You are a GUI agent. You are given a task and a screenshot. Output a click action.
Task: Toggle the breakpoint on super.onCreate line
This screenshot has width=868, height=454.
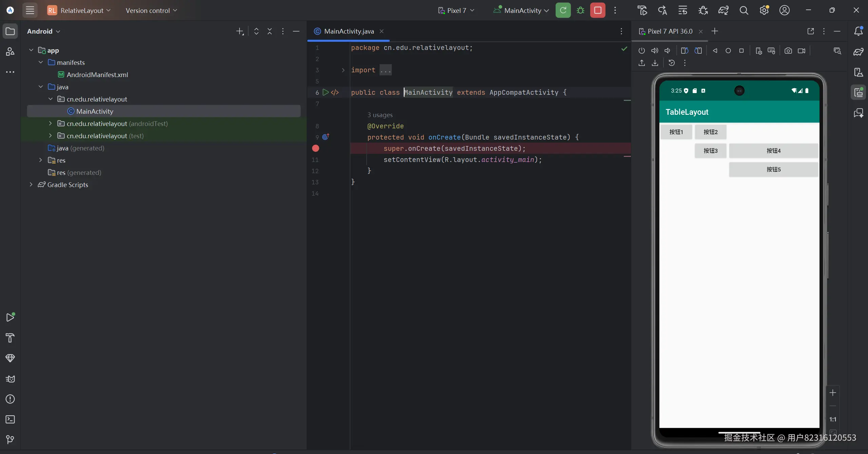[315, 148]
